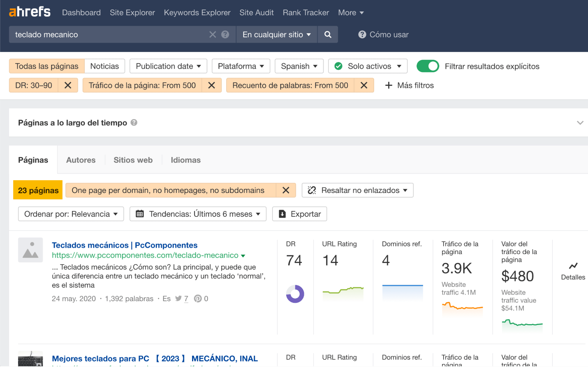Screen dimensions: 588x370
Task: Click the broken-link icon in Resaltar no enlazados
Action: [312, 190]
